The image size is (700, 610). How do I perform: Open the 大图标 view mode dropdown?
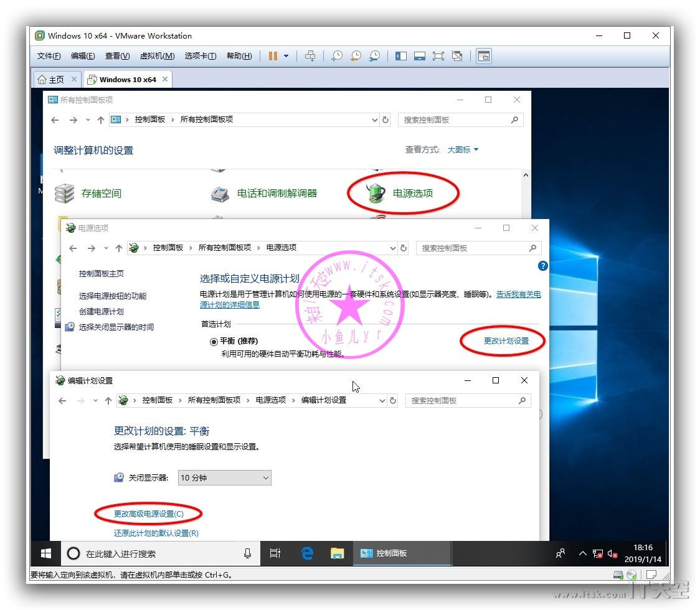(x=463, y=149)
